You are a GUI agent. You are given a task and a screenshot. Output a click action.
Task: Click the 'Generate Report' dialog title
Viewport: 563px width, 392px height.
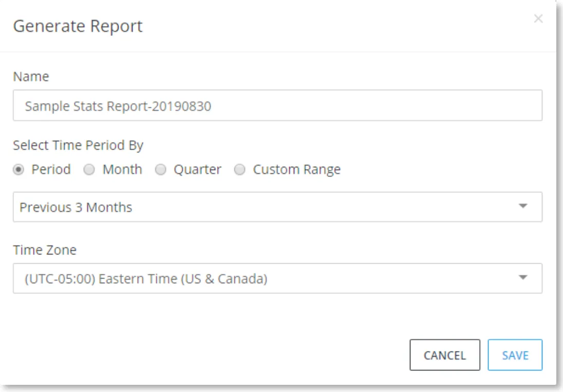tap(78, 26)
